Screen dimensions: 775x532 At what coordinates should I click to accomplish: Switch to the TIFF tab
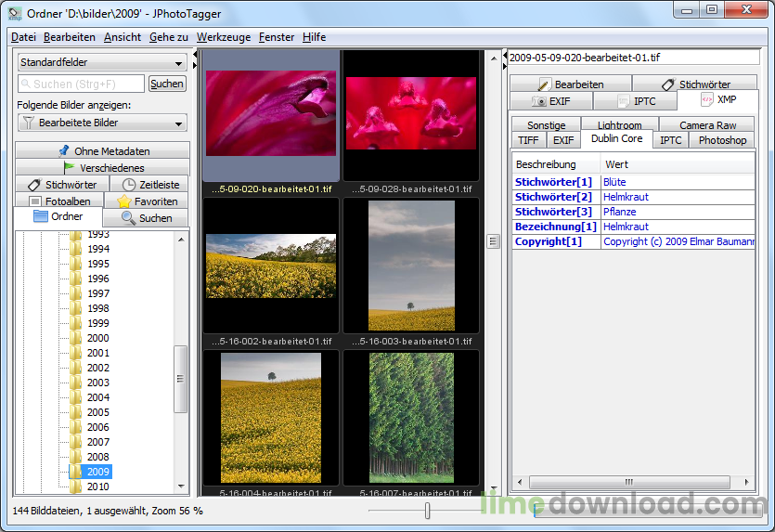tap(528, 140)
